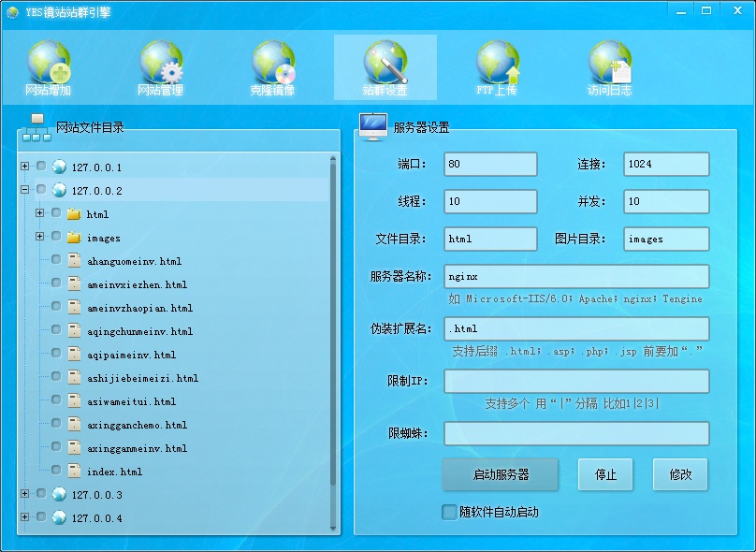Click the 停止 button
Screen dimensions: 756x552
click(x=605, y=474)
